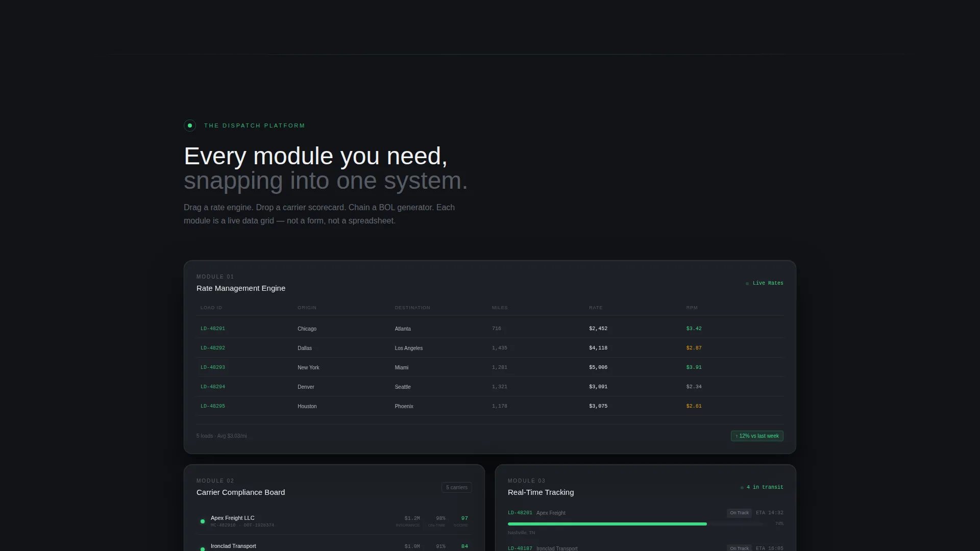Click the RATE column header

[596, 308]
